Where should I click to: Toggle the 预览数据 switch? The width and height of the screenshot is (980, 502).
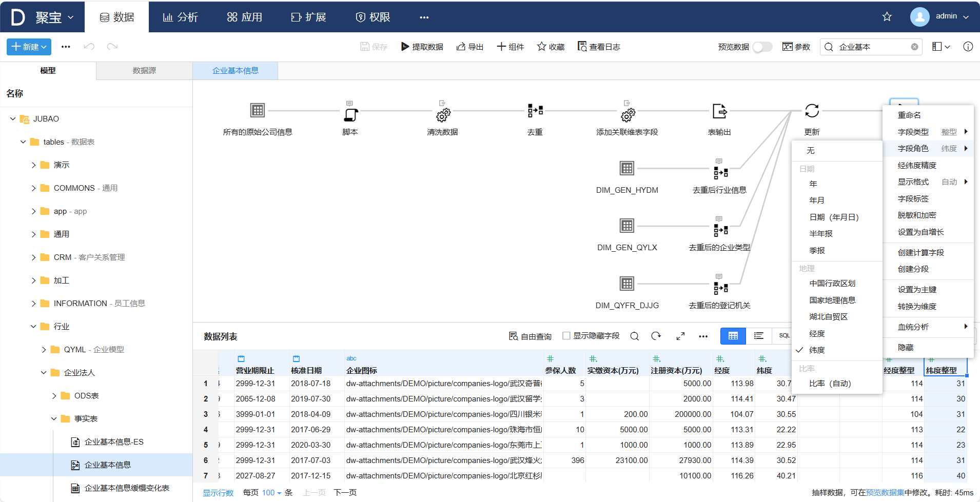coord(762,47)
